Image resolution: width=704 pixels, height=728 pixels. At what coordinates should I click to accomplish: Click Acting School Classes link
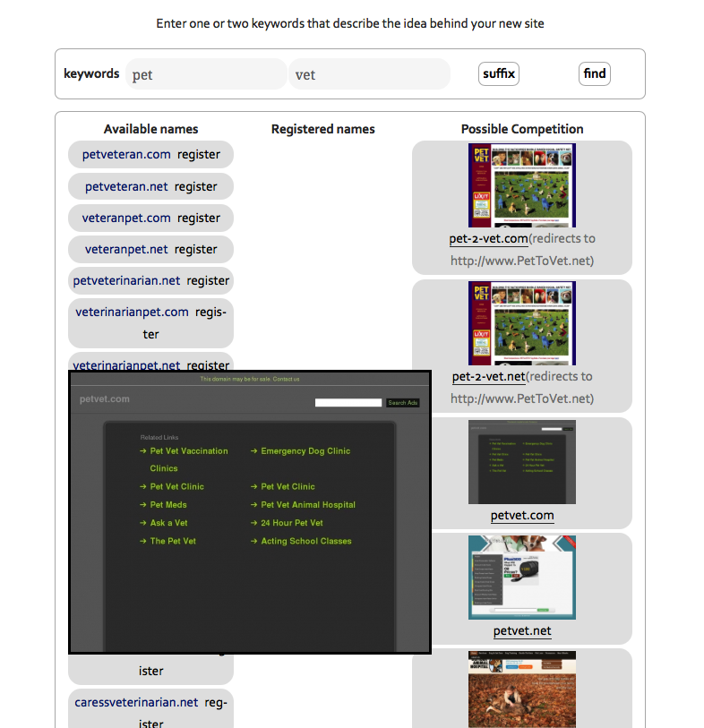pos(306,541)
